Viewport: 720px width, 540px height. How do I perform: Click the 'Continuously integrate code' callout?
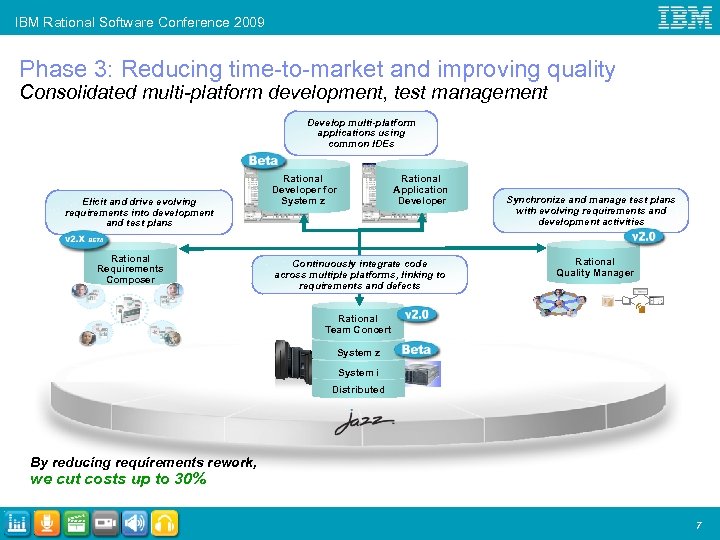[x=360, y=275]
